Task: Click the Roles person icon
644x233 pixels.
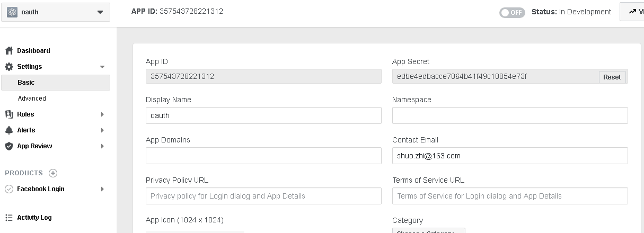Action: [x=8, y=114]
